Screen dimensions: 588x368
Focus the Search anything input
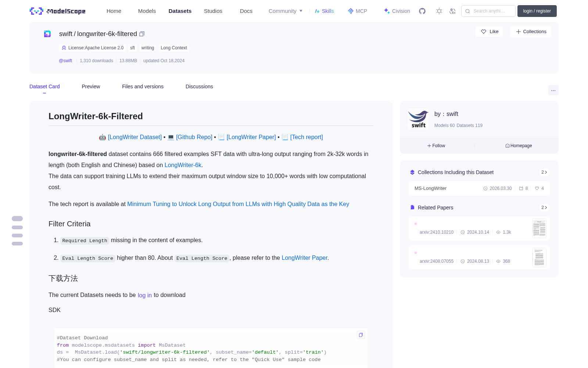(x=488, y=11)
